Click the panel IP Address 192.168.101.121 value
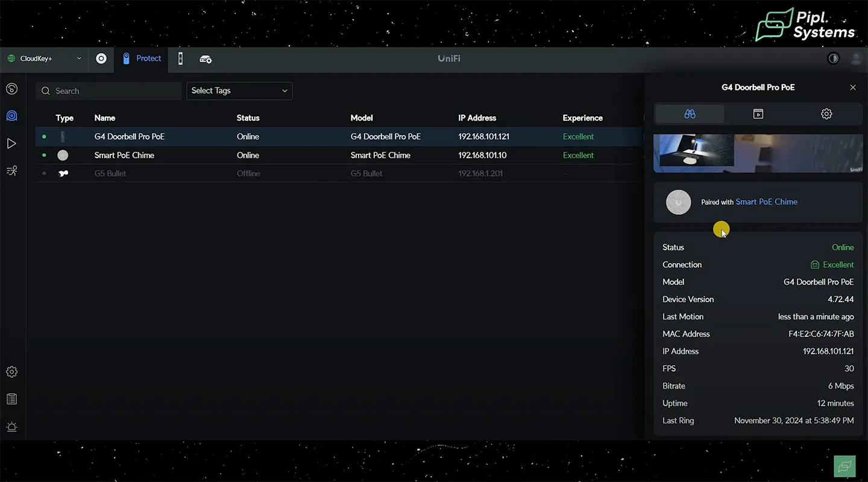 click(828, 352)
